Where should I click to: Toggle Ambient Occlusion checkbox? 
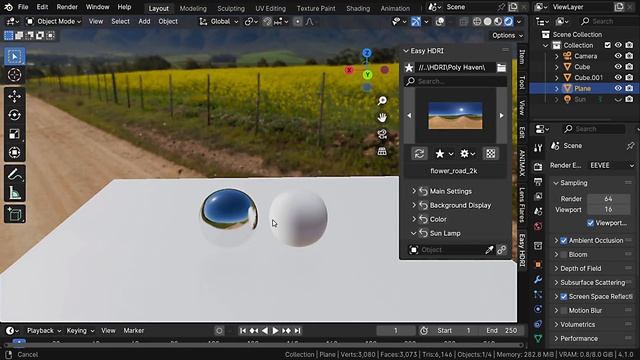564,240
